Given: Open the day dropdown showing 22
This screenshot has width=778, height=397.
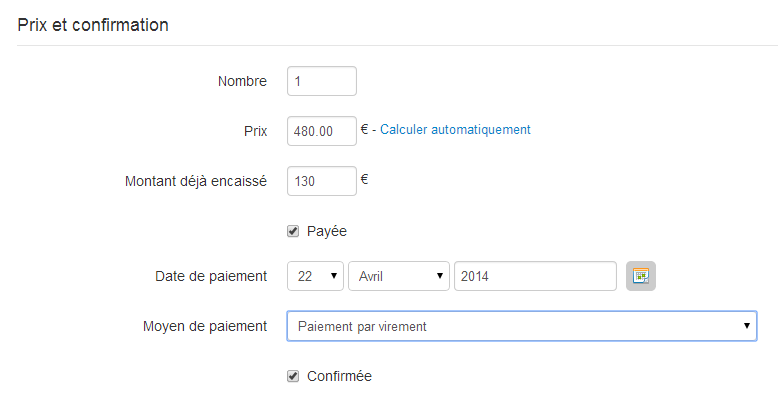Looking at the screenshot, I should click(x=315, y=276).
